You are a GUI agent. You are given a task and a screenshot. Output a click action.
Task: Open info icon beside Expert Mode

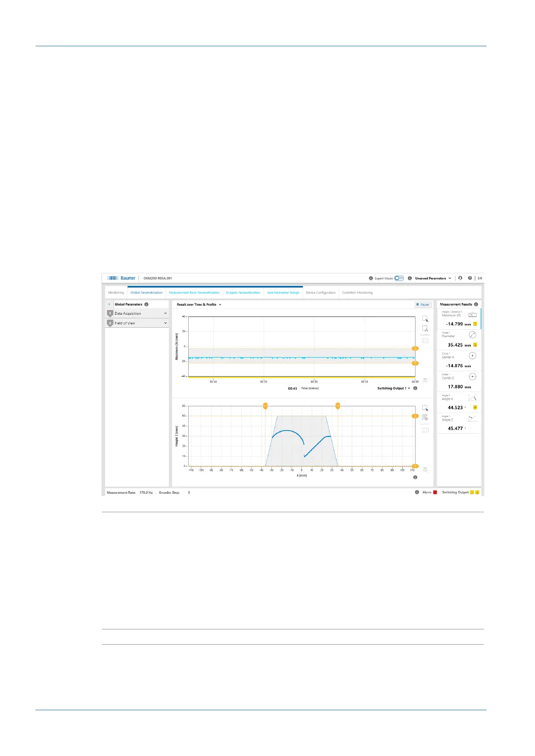point(371,278)
